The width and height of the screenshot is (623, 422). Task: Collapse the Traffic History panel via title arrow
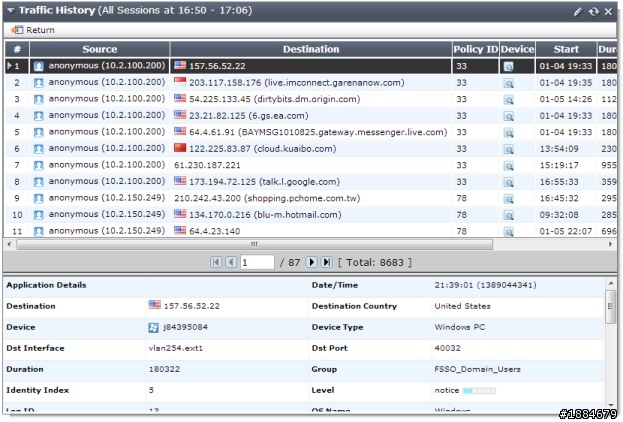click(9, 11)
